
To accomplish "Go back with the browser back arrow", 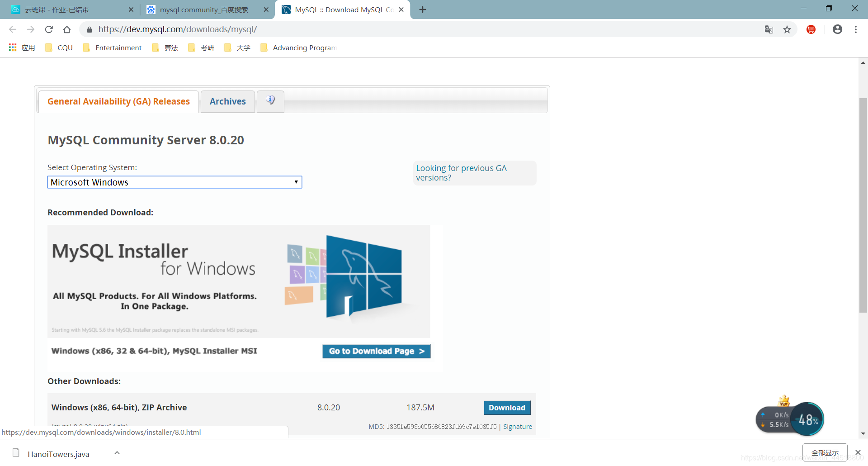I will click(x=13, y=29).
